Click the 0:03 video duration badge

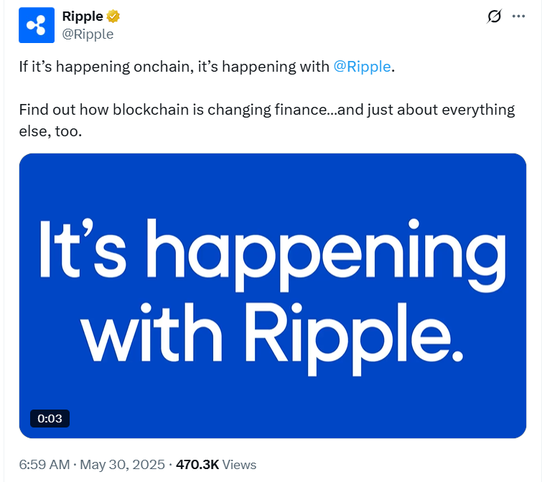[50, 418]
